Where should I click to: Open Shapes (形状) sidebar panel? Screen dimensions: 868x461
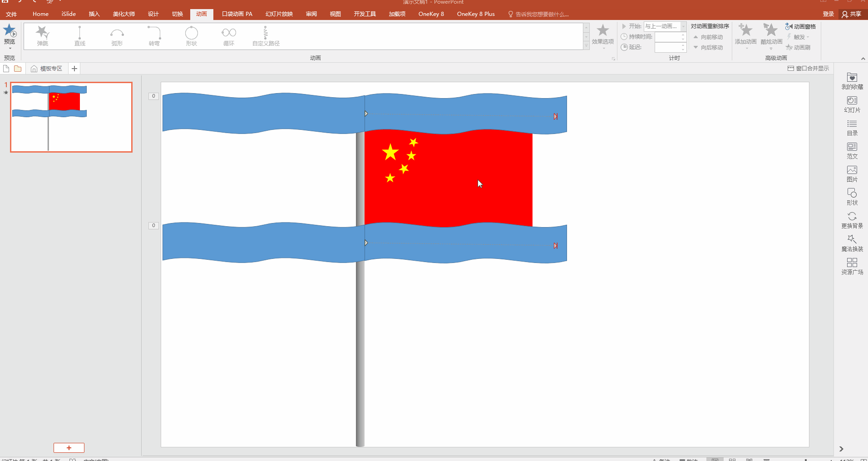tap(852, 197)
